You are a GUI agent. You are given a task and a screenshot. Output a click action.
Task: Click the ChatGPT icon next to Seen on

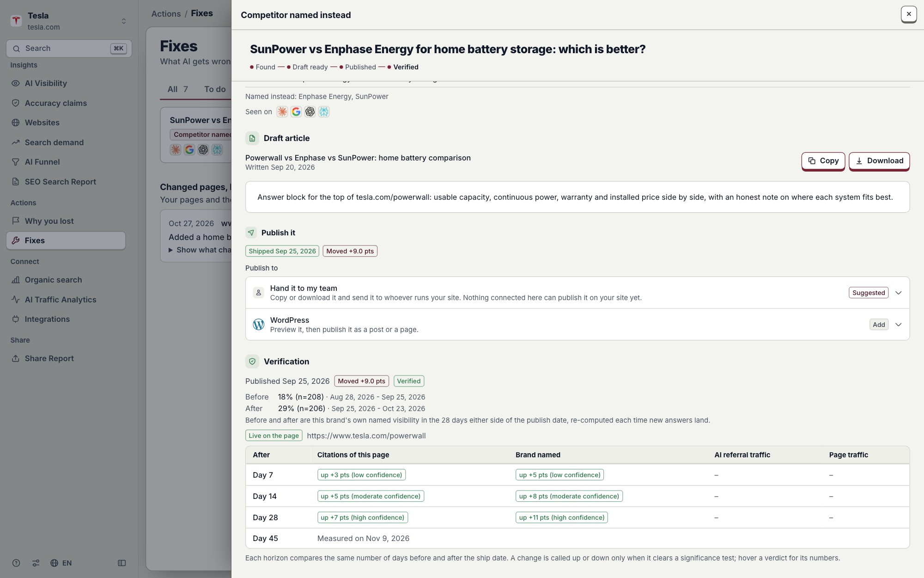click(x=310, y=111)
